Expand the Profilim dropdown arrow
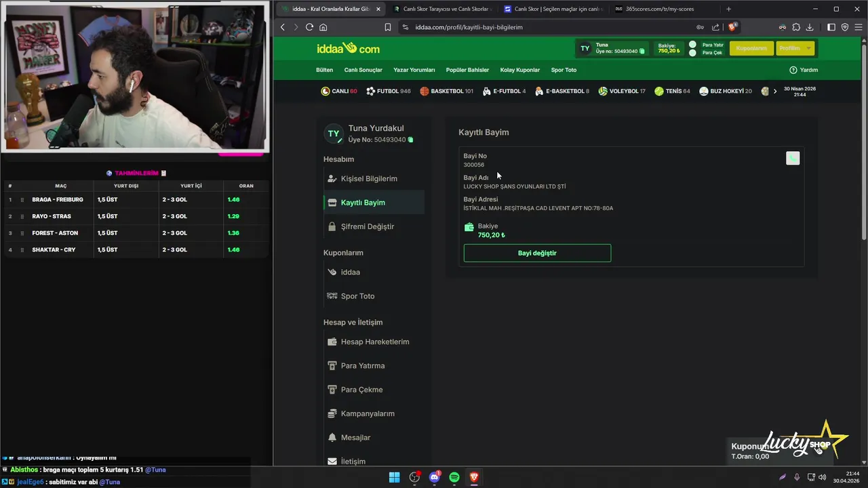Image resolution: width=868 pixels, height=488 pixels. [809, 48]
